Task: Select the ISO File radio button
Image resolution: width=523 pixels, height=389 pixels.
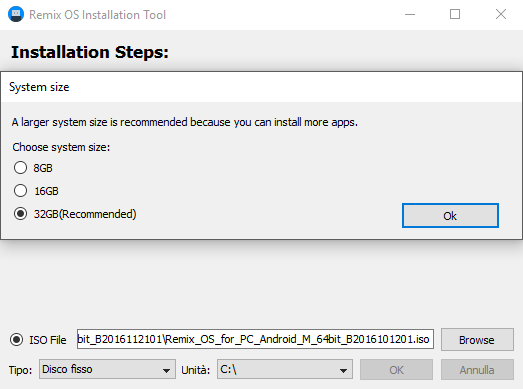Action: tap(16, 340)
